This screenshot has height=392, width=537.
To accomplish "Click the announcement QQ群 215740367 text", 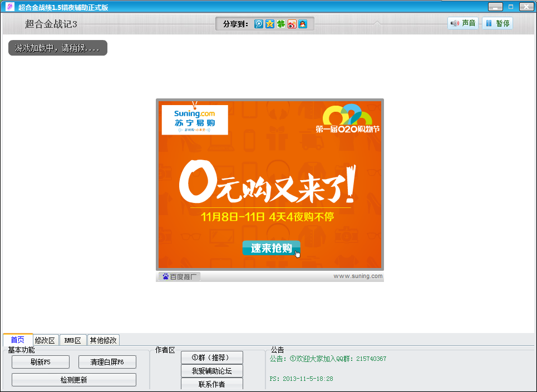I will point(328,359).
